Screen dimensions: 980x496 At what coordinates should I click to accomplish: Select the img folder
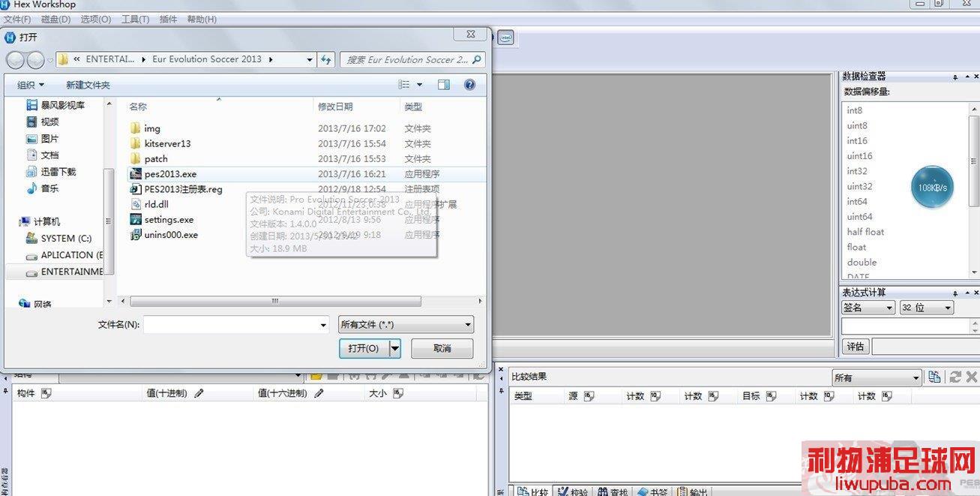pos(152,128)
